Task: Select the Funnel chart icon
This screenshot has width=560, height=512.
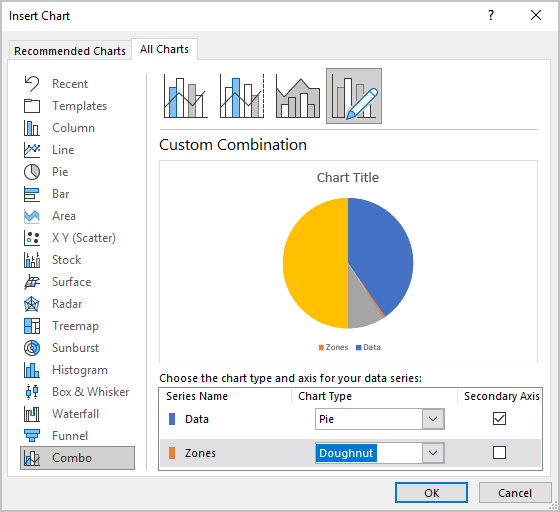Action: tap(32, 436)
